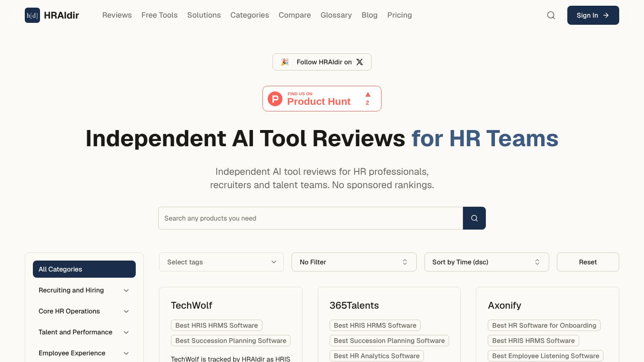Open the Compare nav item
This screenshot has width=644, height=362.
(295, 15)
